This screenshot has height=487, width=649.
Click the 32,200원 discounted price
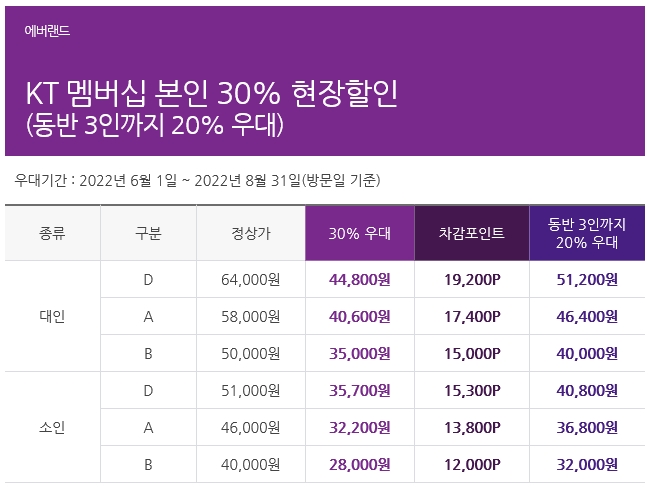360,428
